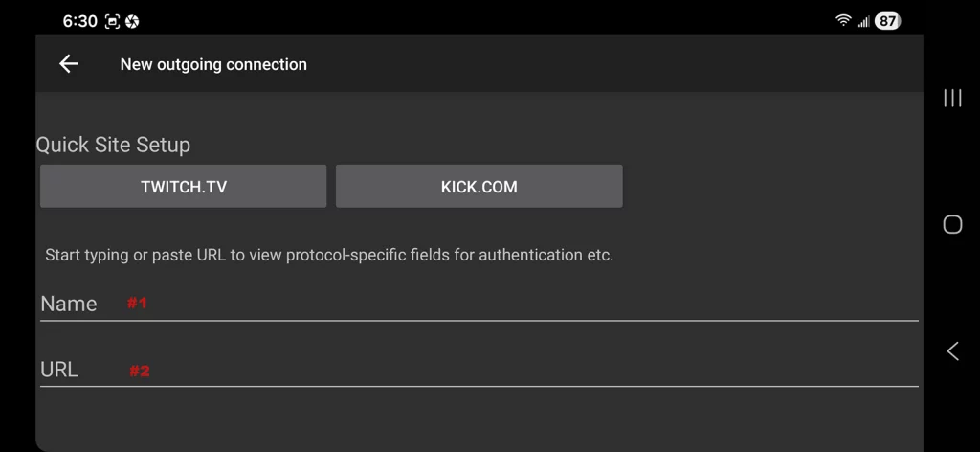Tap the Android home navigation icon

pos(952,224)
